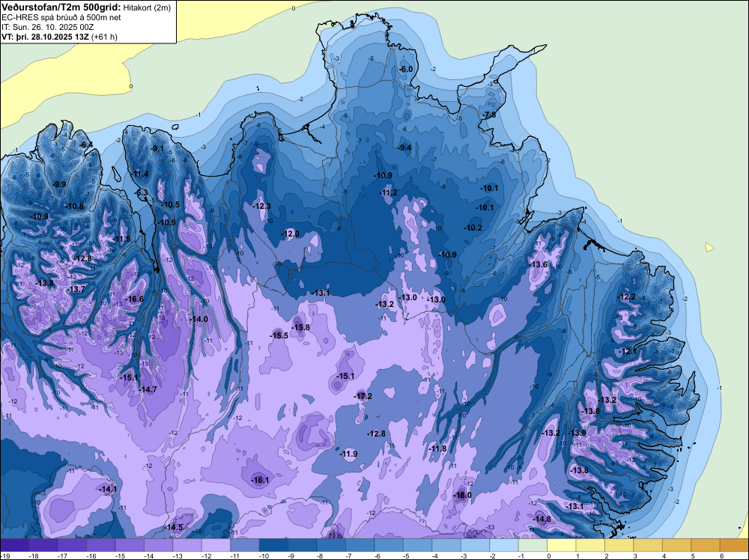Click the -11.8 temperature label
The width and height of the screenshot is (749, 560).
437,448
